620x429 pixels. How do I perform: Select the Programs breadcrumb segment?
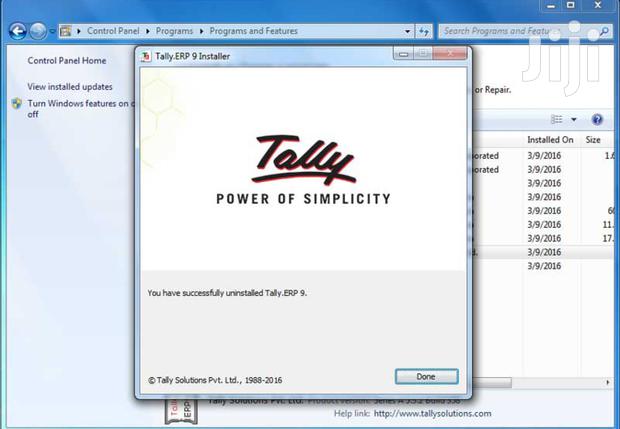tap(174, 31)
